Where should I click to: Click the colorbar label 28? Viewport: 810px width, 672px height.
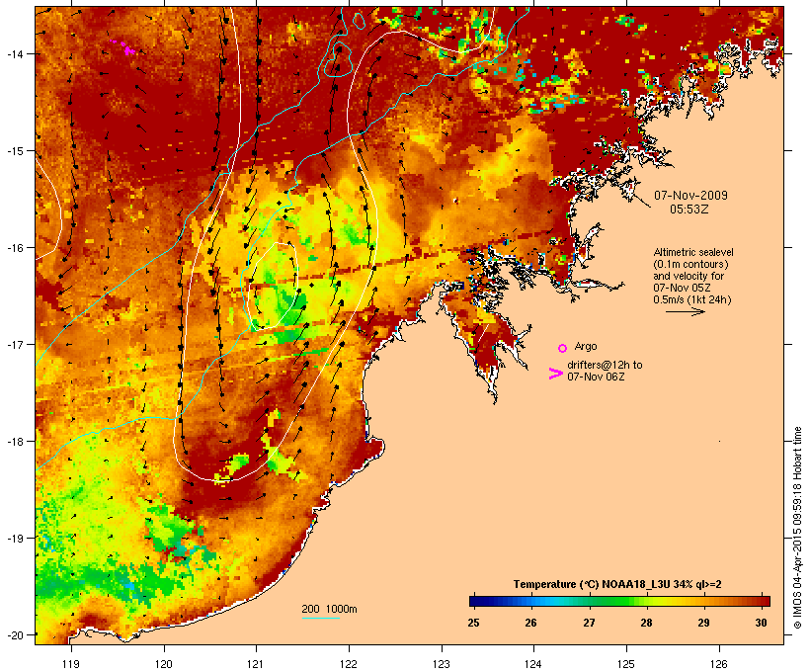click(646, 623)
